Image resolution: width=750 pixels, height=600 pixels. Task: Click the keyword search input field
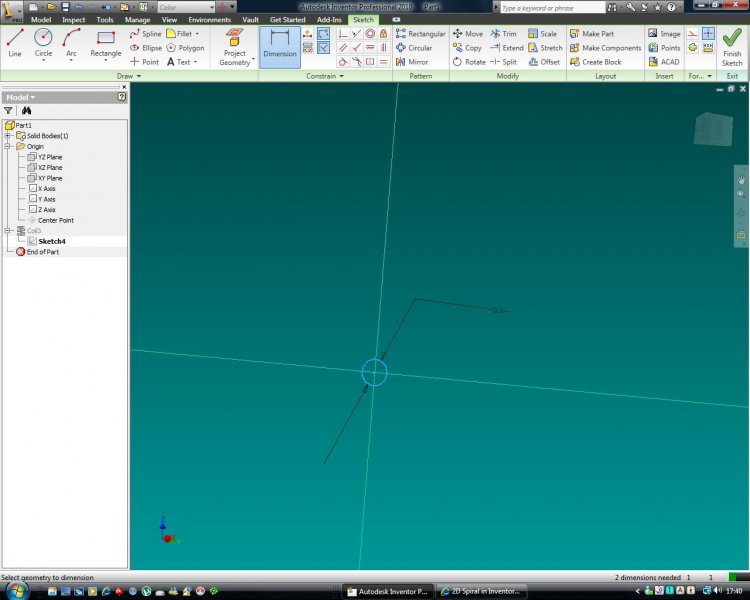point(547,7)
